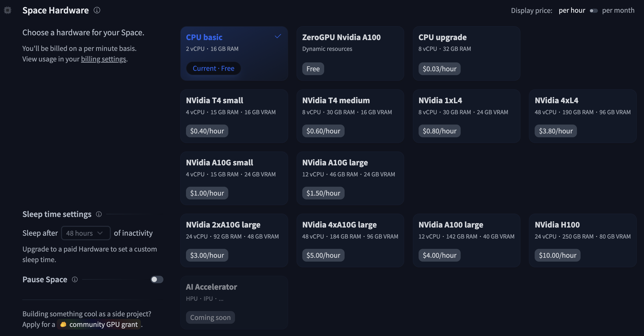This screenshot has height=336, width=644.
Task: Pick the NVidia T4 medium card
Action: (350, 116)
